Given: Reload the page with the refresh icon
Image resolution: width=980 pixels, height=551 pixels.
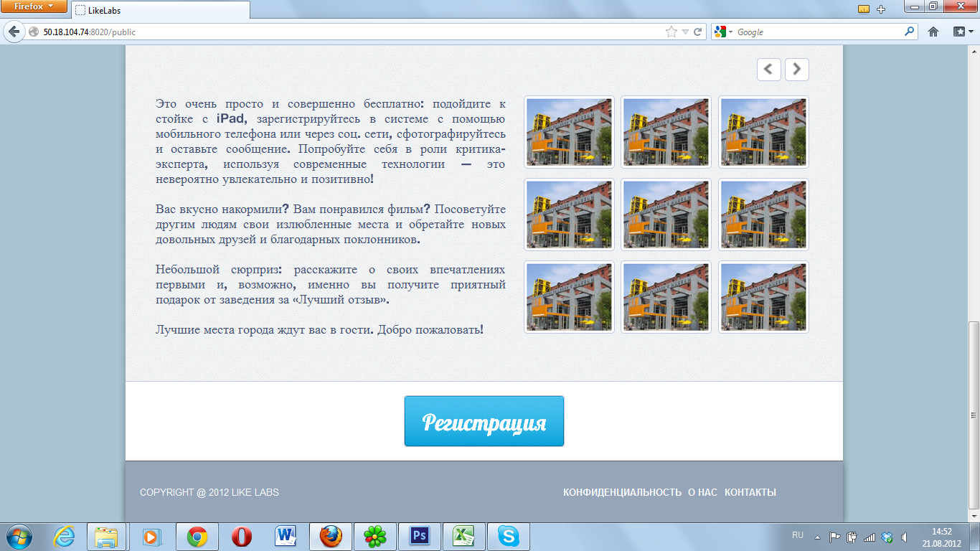Looking at the screenshot, I should click(x=697, y=32).
